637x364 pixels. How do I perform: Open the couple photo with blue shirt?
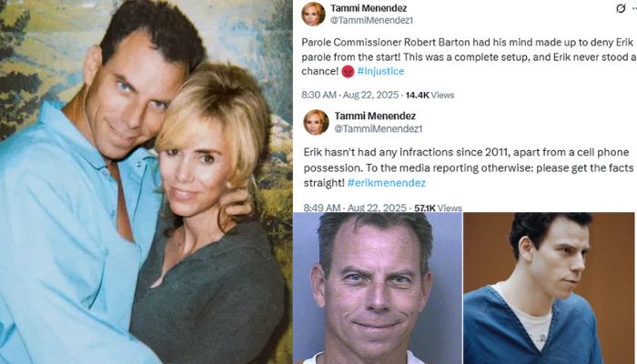click(147, 182)
